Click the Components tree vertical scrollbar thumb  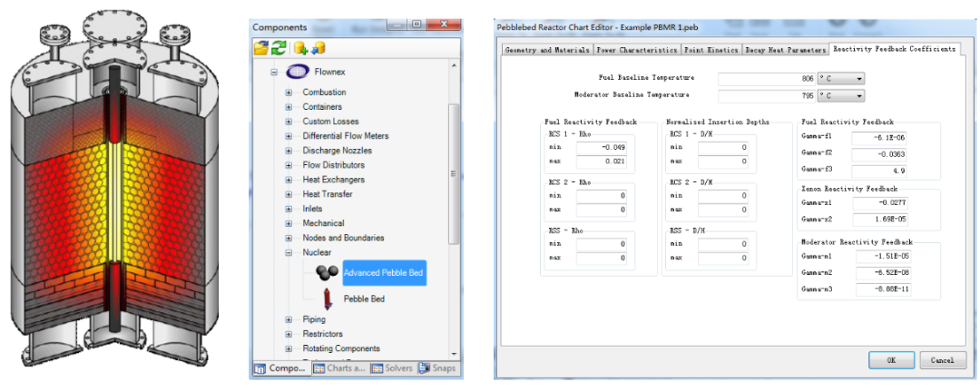[x=455, y=174]
